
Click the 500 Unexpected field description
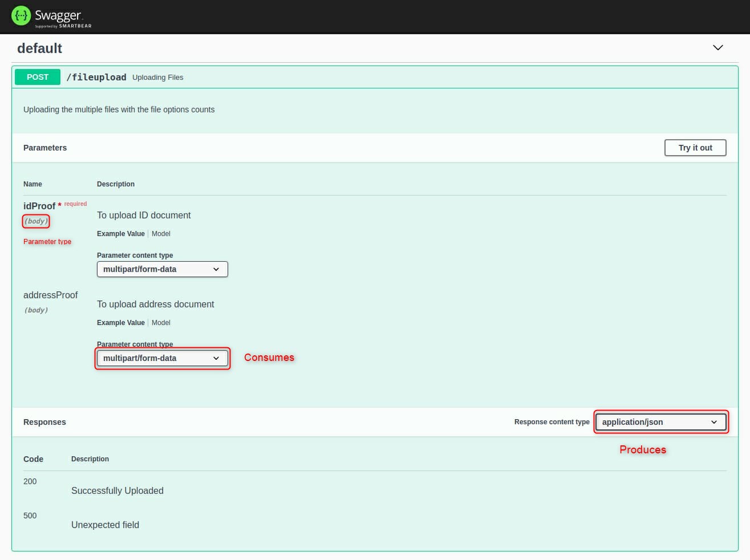pos(105,525)
